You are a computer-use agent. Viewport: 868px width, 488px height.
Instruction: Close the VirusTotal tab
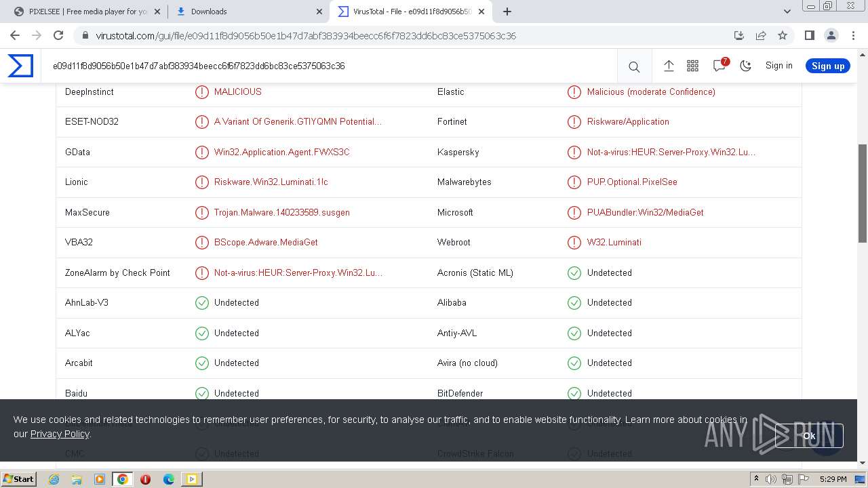coord(481,12)
